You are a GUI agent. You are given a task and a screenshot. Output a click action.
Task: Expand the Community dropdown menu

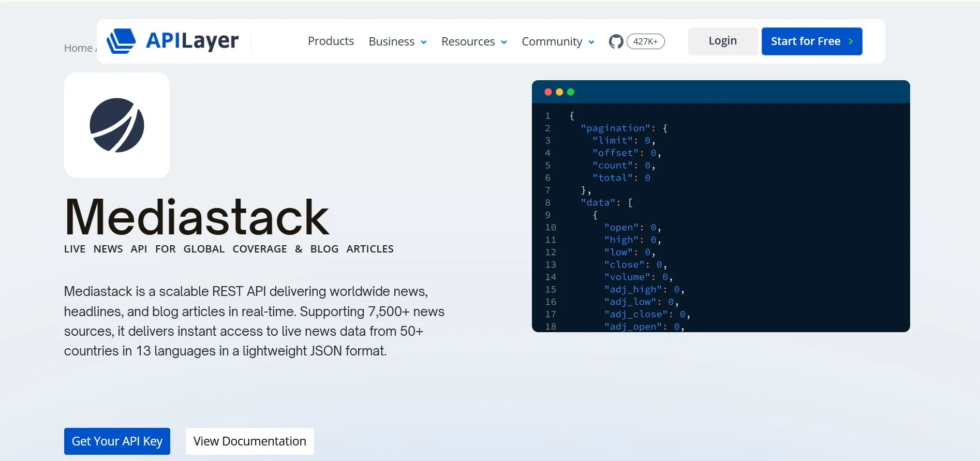(x=558, y=41)
